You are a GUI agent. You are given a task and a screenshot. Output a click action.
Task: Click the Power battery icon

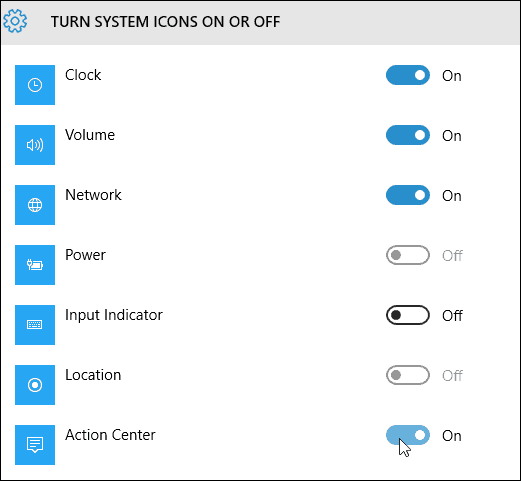pos(35,265)
